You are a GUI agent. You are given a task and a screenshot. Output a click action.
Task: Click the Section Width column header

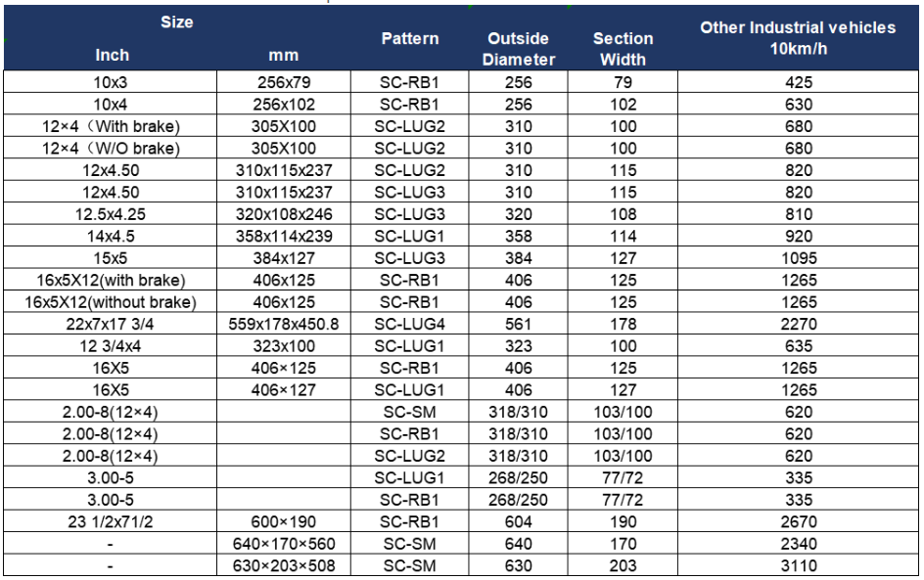pos(623,49)
